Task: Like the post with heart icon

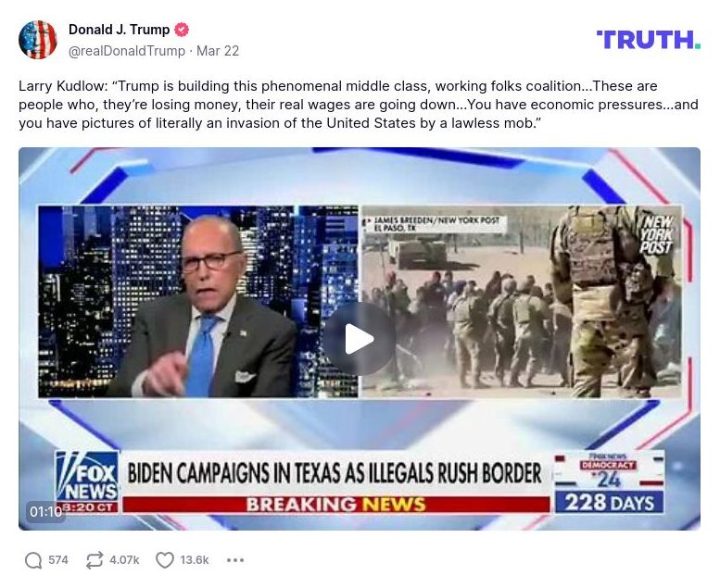Action: point(164,560)
